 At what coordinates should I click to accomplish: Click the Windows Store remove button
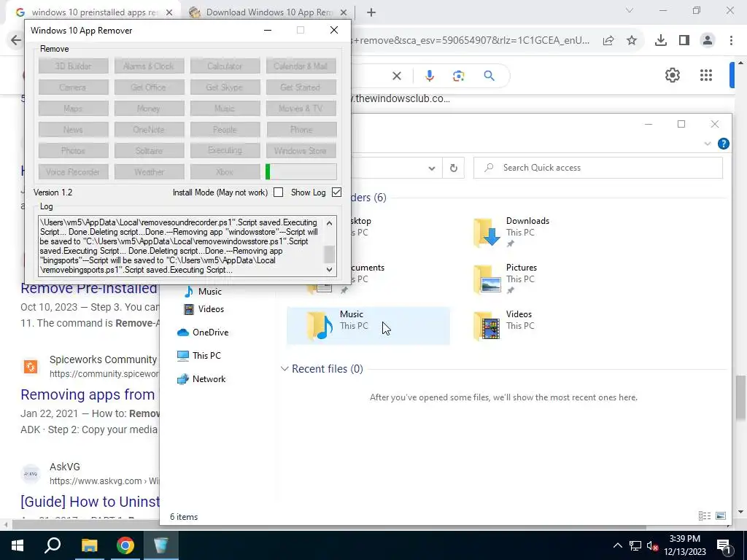(x=301, y=151)
